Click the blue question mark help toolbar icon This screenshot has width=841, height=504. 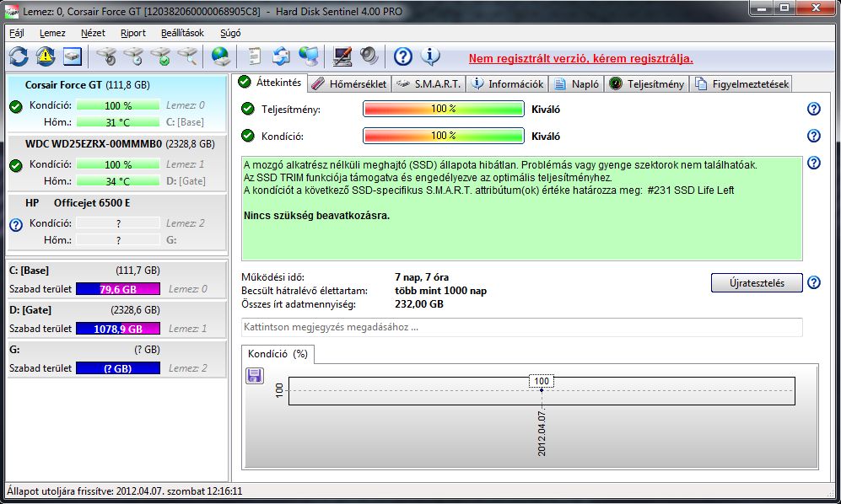pyautogui.click(x=403, y=56)
